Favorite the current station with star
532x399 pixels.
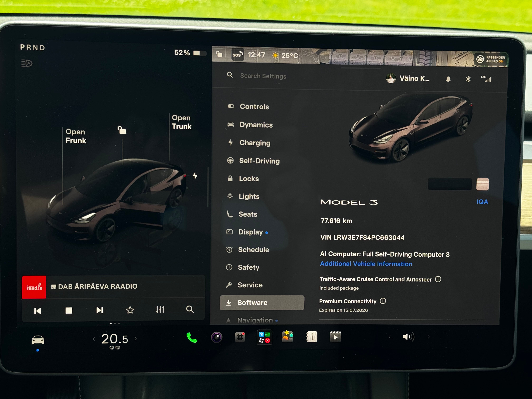click(130, 310)
